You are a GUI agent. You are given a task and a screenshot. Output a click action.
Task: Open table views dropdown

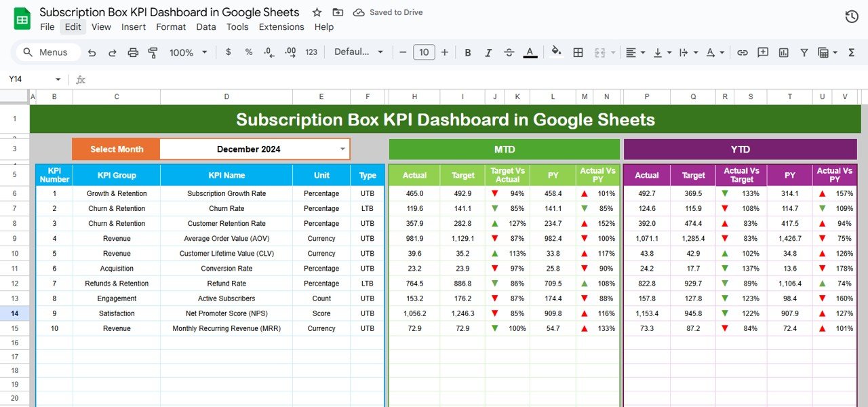(827, 52)
